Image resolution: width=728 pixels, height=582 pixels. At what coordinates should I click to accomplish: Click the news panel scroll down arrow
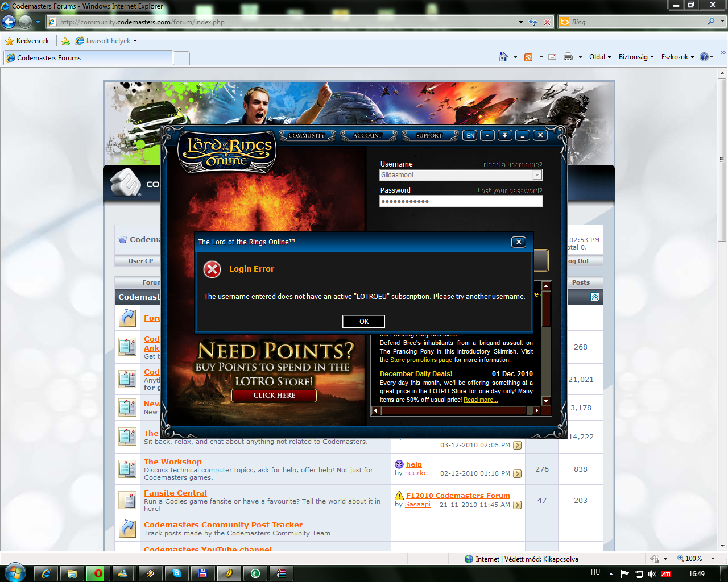coord(546,401)
